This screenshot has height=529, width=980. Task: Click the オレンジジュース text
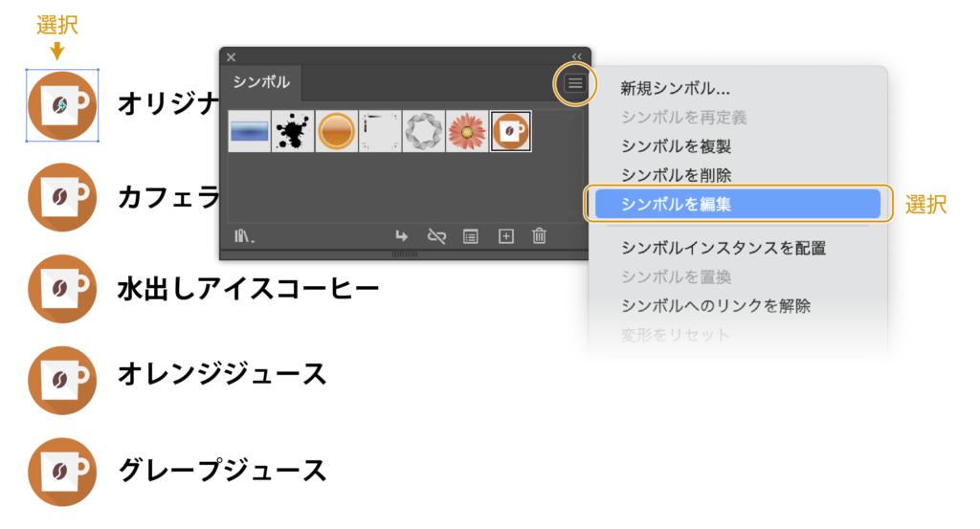[222, 374]
